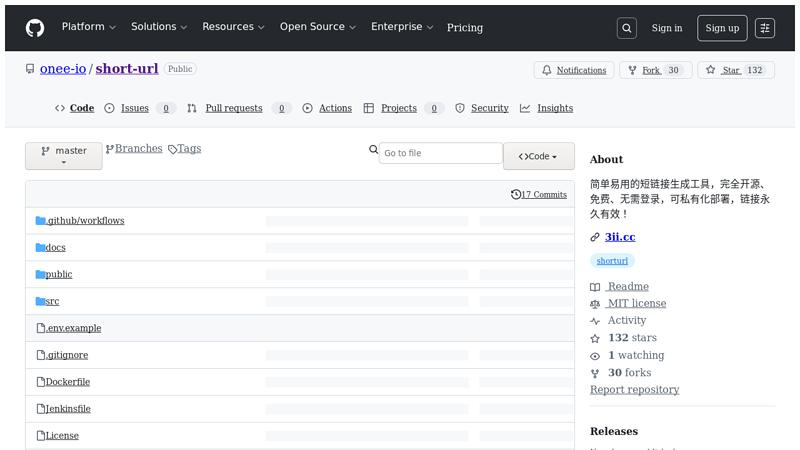Click the folder icon for public
This screenshot has height=450, width=800.
[41, 274]
